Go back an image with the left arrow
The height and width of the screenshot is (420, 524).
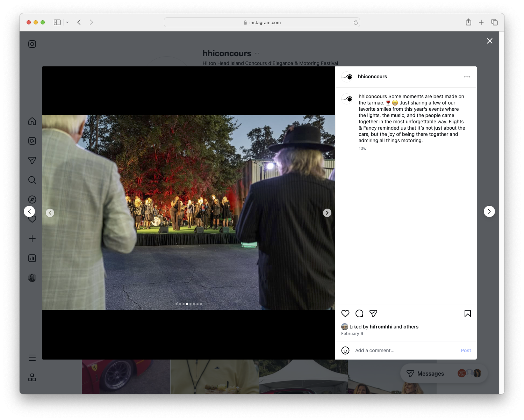click(50, 212)
